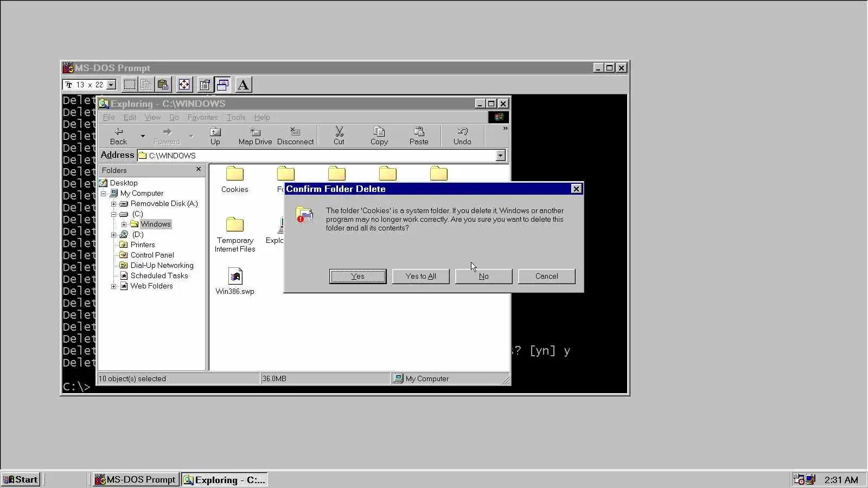The image size is (868, 488).
Task: Click the 36.0MB status bar entry
Action: tap(275, 378)
